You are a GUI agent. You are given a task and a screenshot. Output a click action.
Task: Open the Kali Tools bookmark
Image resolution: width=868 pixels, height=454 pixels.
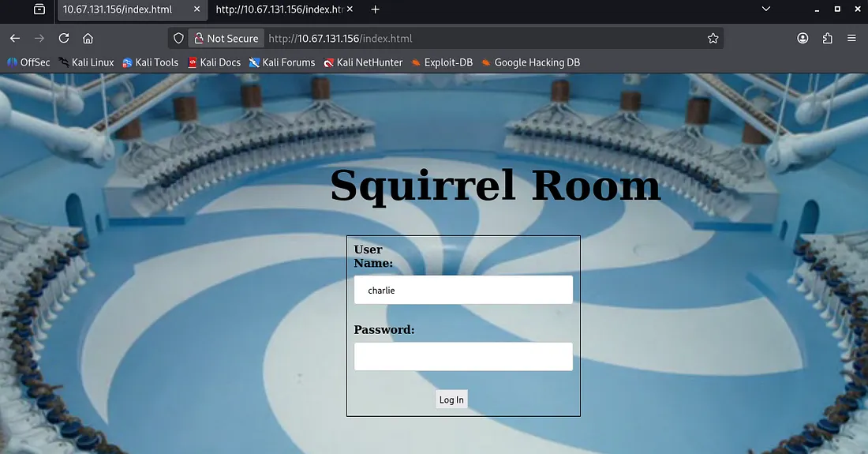pos(150,62)
